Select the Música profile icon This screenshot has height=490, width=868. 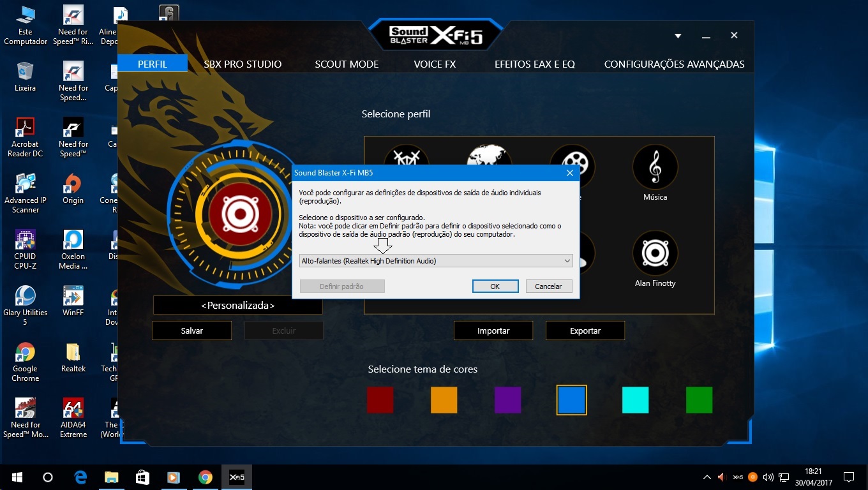coord(655,167)
